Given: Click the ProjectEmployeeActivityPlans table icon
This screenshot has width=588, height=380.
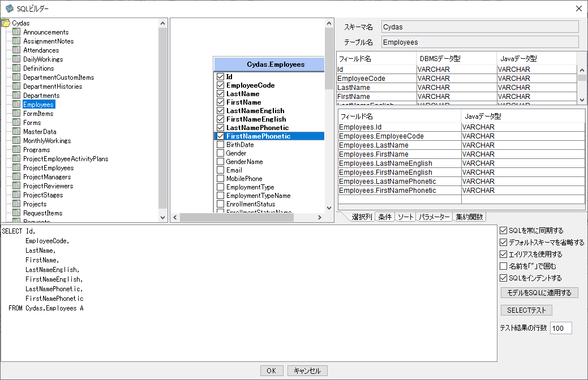Looking at the screenshot, I should [x=16, y=158].
